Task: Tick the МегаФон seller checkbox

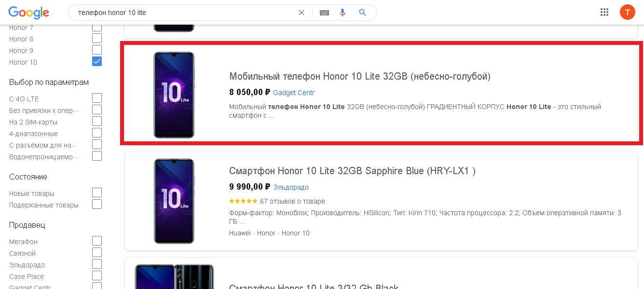Action: [x=97, y=241]
